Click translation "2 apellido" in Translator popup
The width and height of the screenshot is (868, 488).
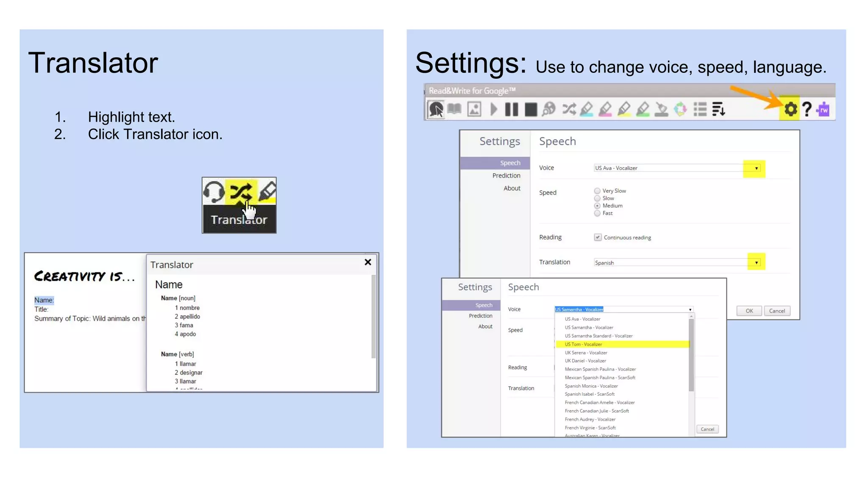(x=187, y=316)
